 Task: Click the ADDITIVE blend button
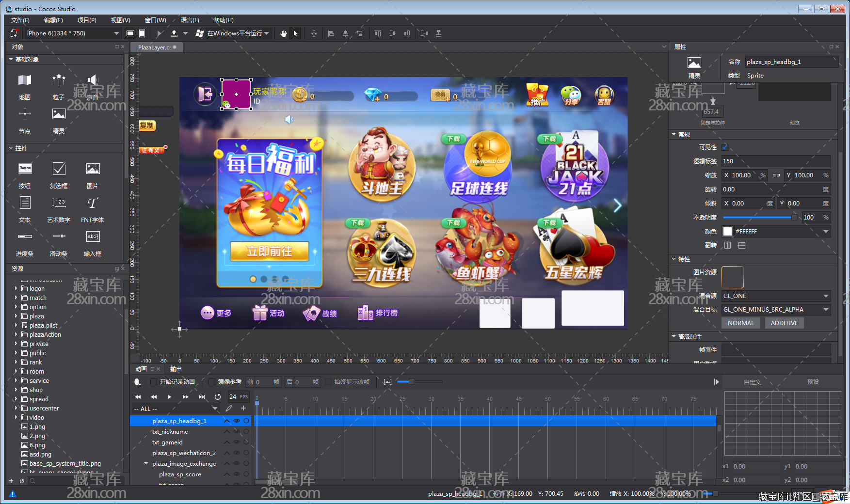tap(784, 323)
